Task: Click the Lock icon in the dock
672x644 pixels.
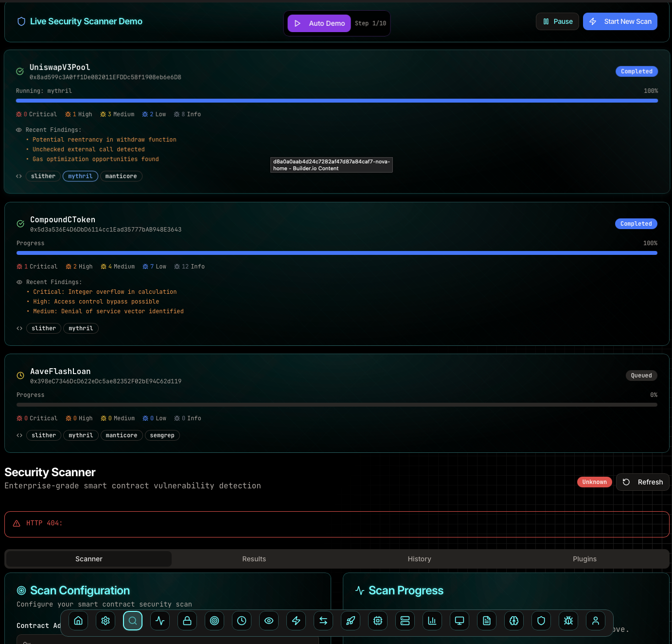Action: (x=187, y=621)
